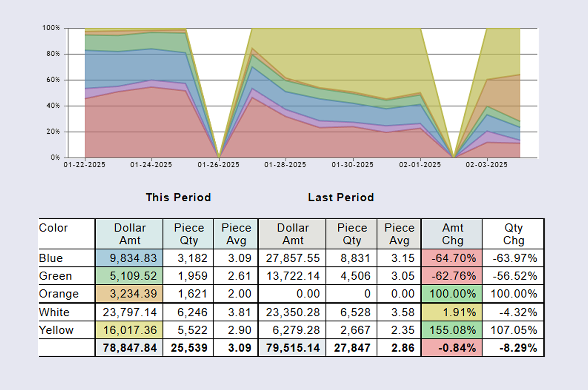Select the Yellow row label
This screenshot has height=390, width=588.
57,330
